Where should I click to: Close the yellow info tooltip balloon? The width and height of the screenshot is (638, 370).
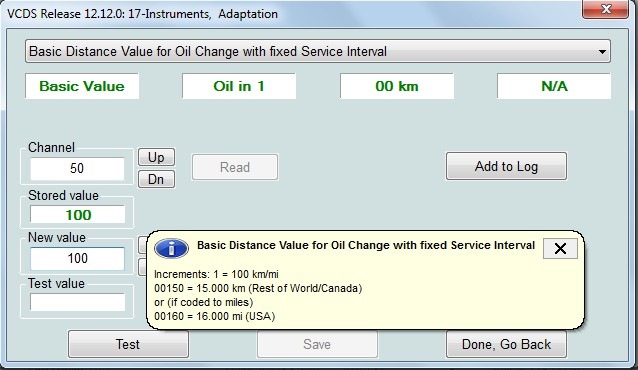pyautogui.click(x=560, y=248)
